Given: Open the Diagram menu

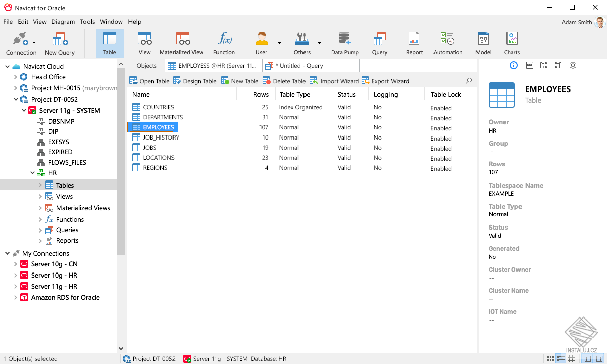Looking at the screenshot, I should click(x=63, y=22).
